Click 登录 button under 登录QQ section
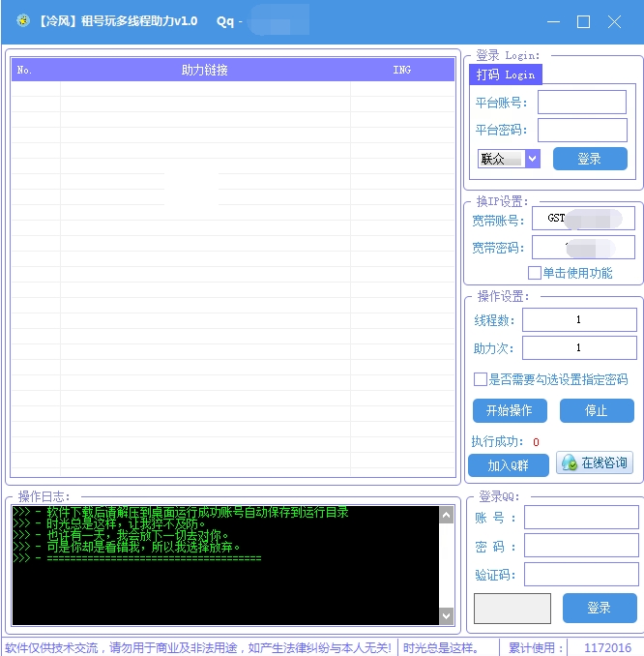The width and height of the screenshot is (644, 656). [x=600, y=608]
